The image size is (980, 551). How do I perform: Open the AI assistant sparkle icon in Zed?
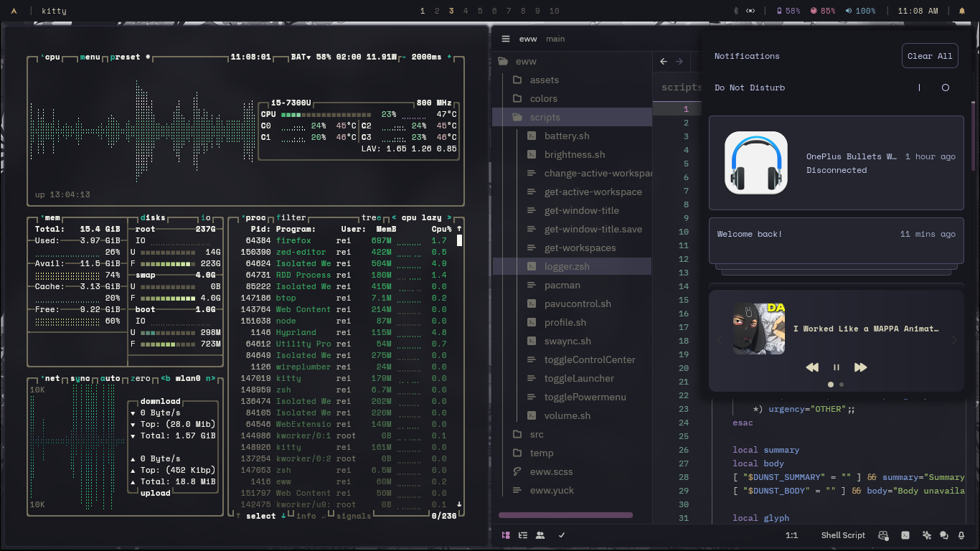pyautogui.click(x=927, y=535)
